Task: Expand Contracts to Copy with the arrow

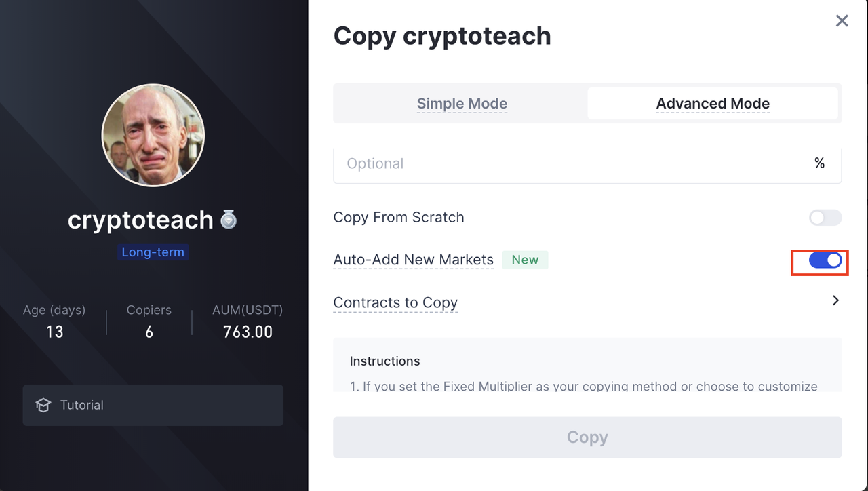Action: [835, 300]
